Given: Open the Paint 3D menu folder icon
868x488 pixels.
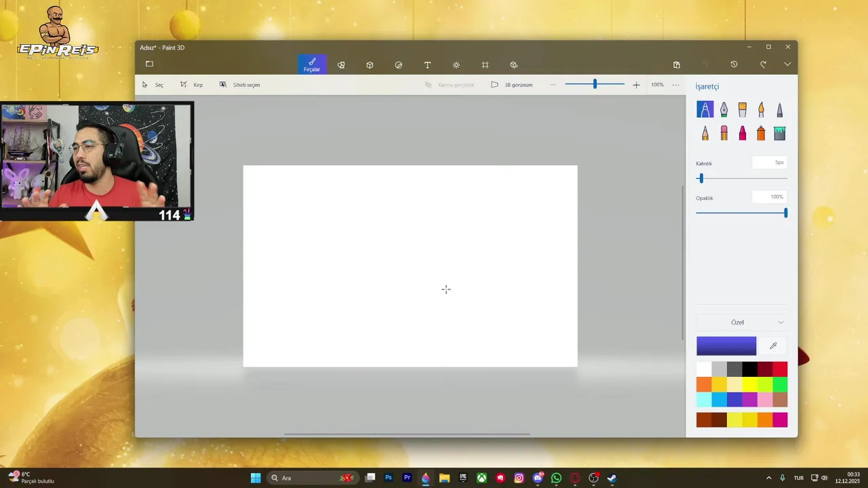Looking at the screenshot, I should click(149, 64).
